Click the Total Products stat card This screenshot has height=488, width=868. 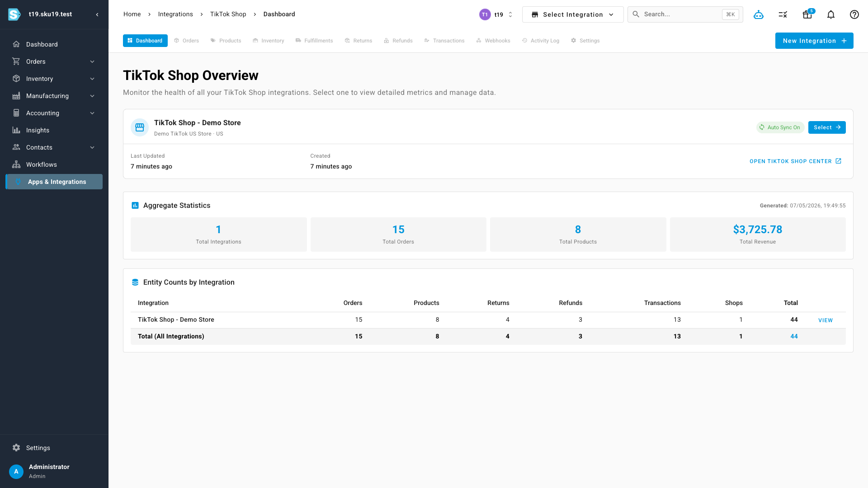578,235
